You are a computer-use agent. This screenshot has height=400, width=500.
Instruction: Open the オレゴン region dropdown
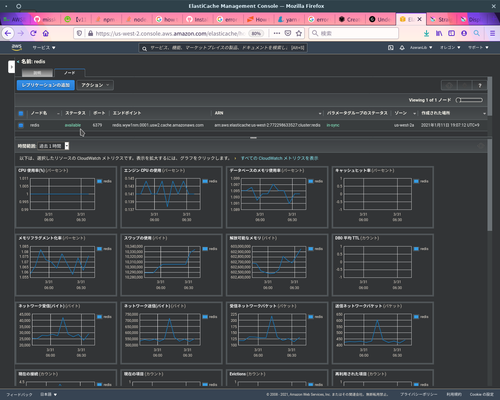pyautogui.click(x=450, y=48)
